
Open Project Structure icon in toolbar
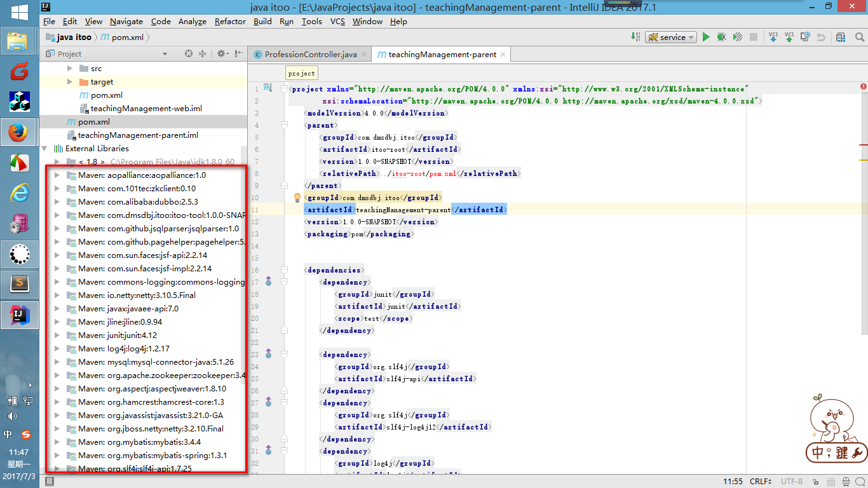[x=841, y=37]
